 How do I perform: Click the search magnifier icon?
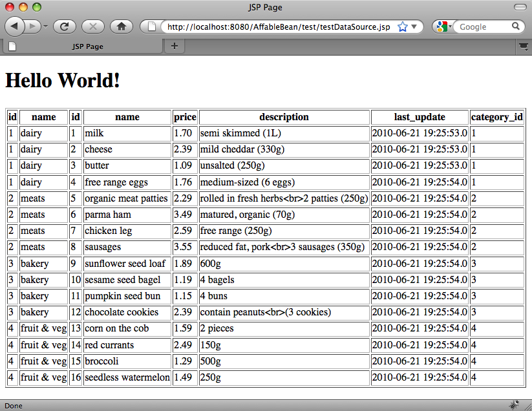[x=516, y=26]
